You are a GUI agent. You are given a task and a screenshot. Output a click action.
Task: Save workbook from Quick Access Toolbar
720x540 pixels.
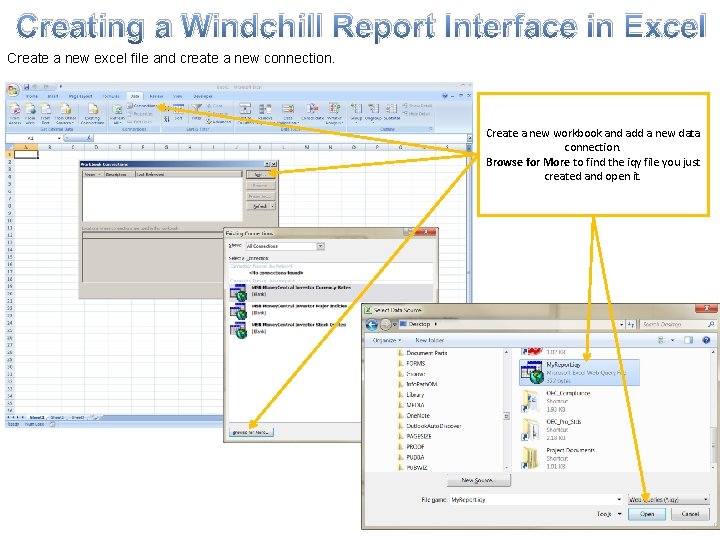click(27, 87)
